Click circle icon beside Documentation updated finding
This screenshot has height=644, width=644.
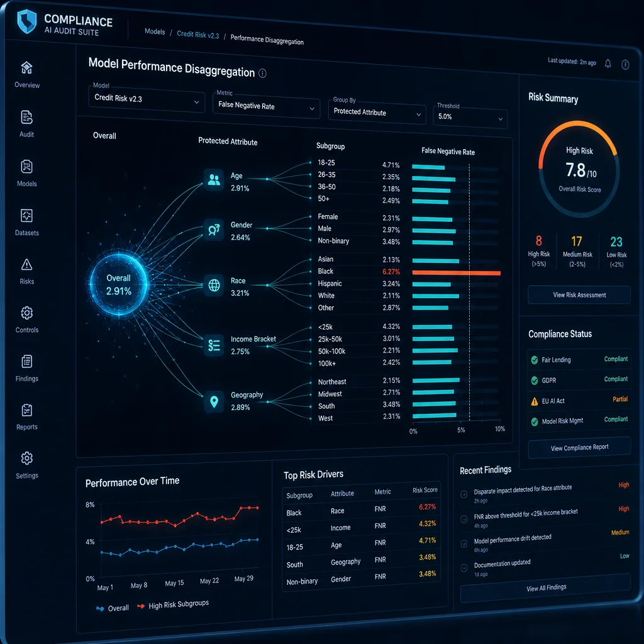tap(464, 568)
